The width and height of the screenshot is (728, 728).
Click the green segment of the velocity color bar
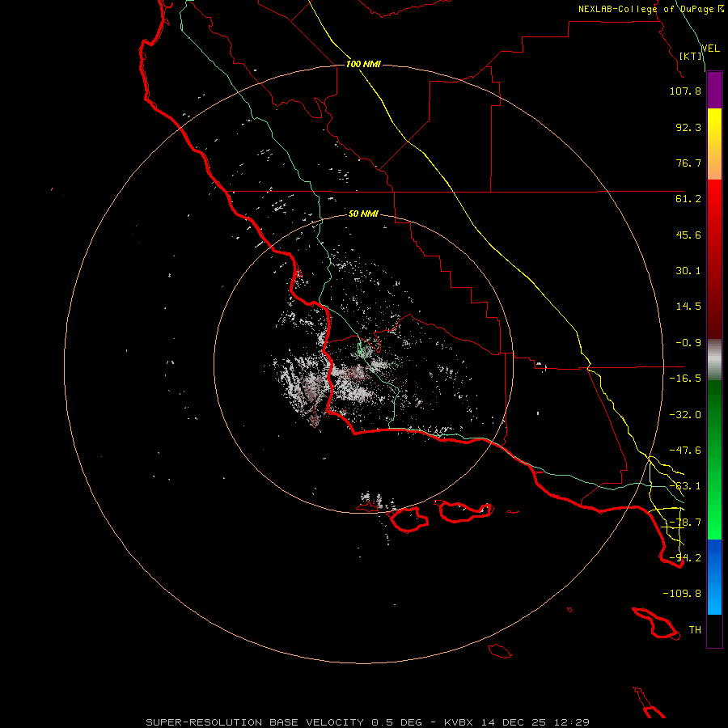(714, 459)
